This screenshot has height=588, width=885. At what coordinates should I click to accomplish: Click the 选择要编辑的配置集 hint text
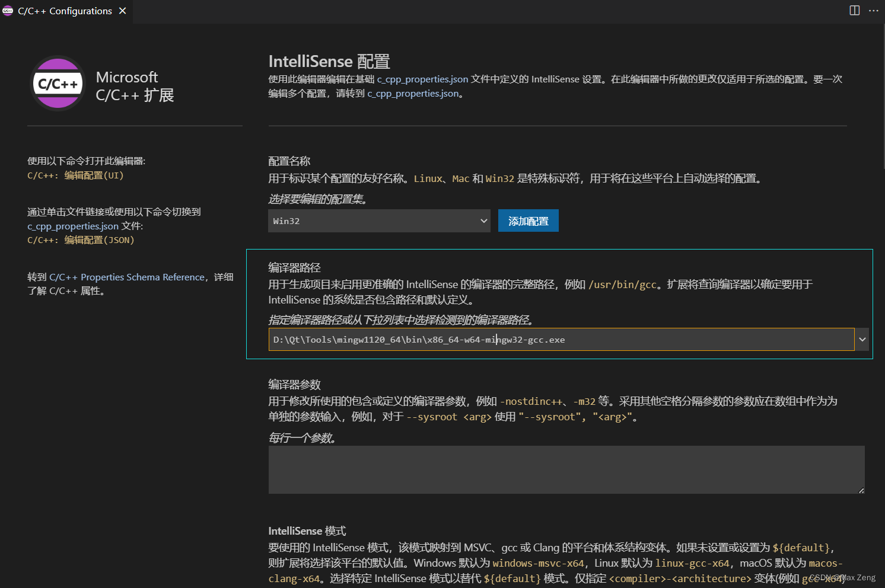tap(319, 199)
